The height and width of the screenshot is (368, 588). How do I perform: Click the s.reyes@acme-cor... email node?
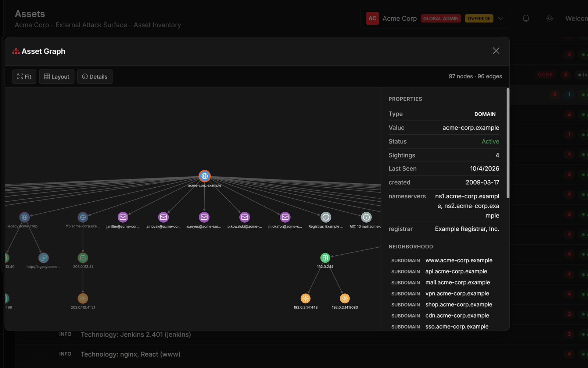click(204, 217)
